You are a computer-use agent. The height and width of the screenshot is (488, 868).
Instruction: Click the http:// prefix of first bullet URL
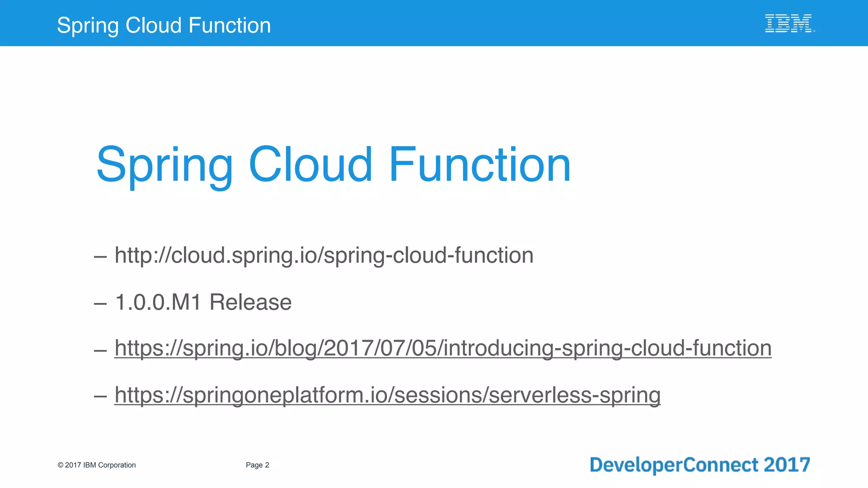142,255
